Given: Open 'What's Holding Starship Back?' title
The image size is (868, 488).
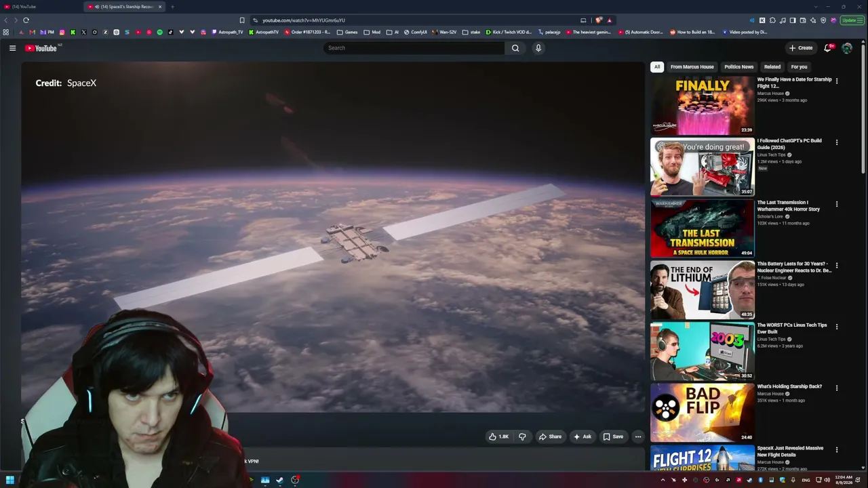Looking at the screenshot, I should point(789,386).
